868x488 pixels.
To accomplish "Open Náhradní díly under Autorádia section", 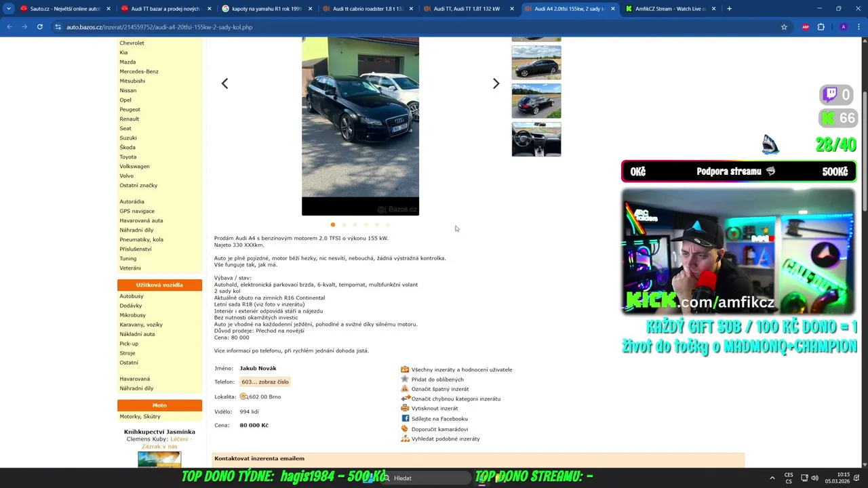I will (x=136, y=230).
